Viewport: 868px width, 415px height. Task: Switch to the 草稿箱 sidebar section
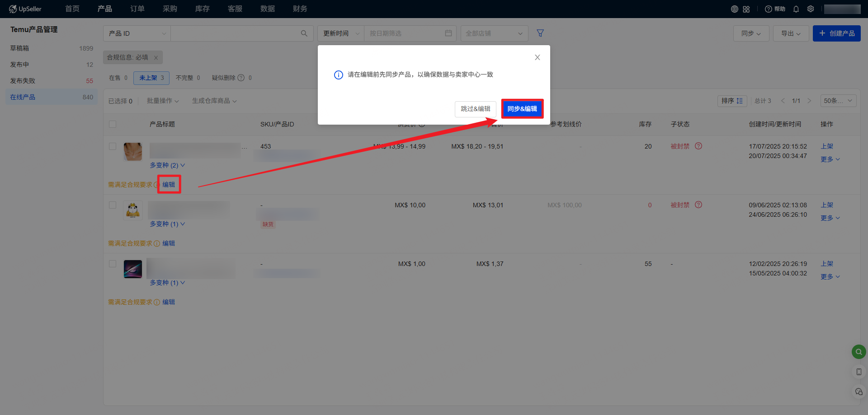(19, 48)
